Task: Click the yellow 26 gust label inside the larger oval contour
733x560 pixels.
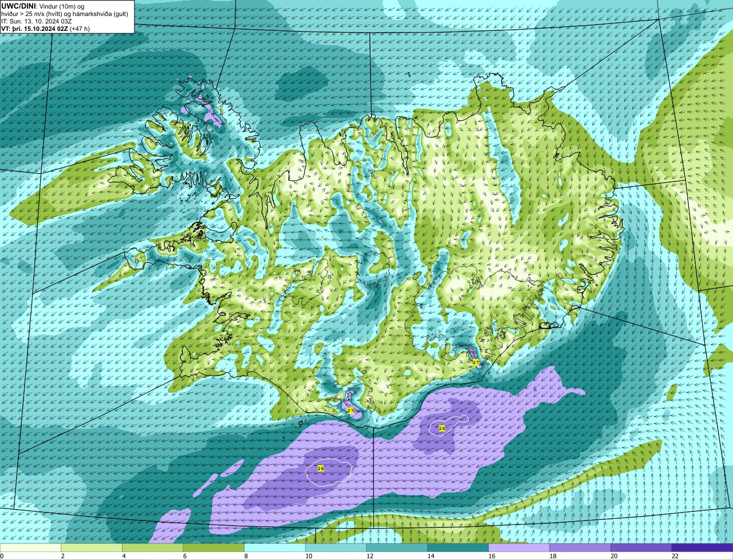Action: 321,468
